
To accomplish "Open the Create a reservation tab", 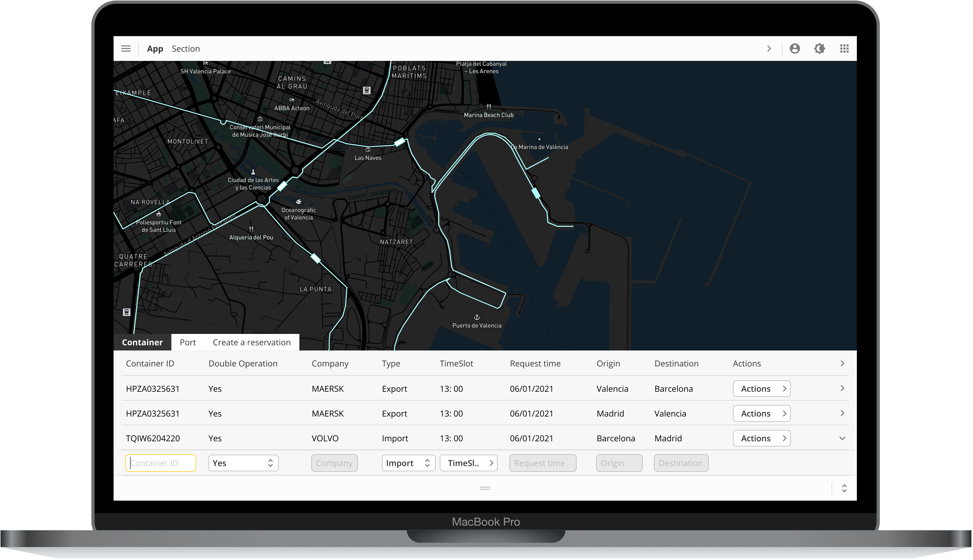I will pos(252,342).
